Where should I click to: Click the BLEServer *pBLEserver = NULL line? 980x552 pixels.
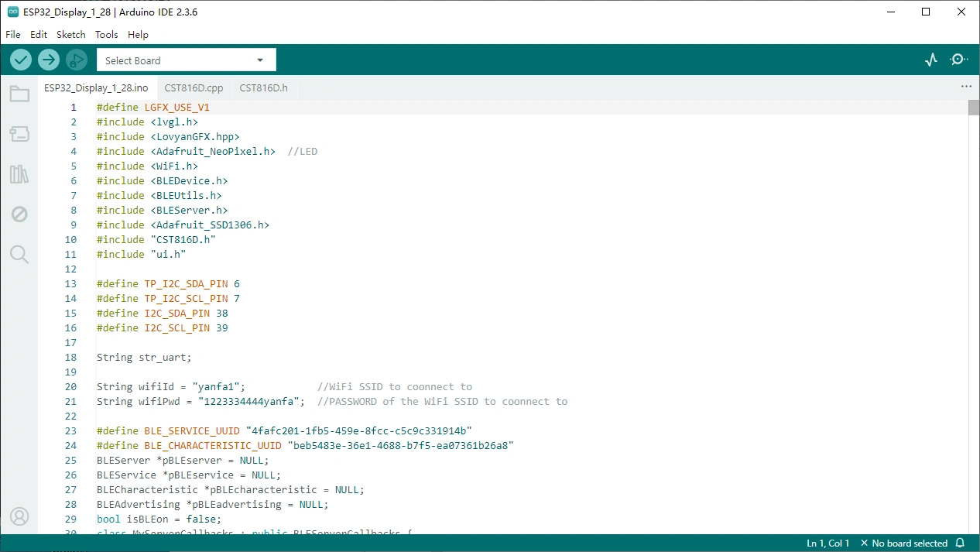click(x=183, y=461)
